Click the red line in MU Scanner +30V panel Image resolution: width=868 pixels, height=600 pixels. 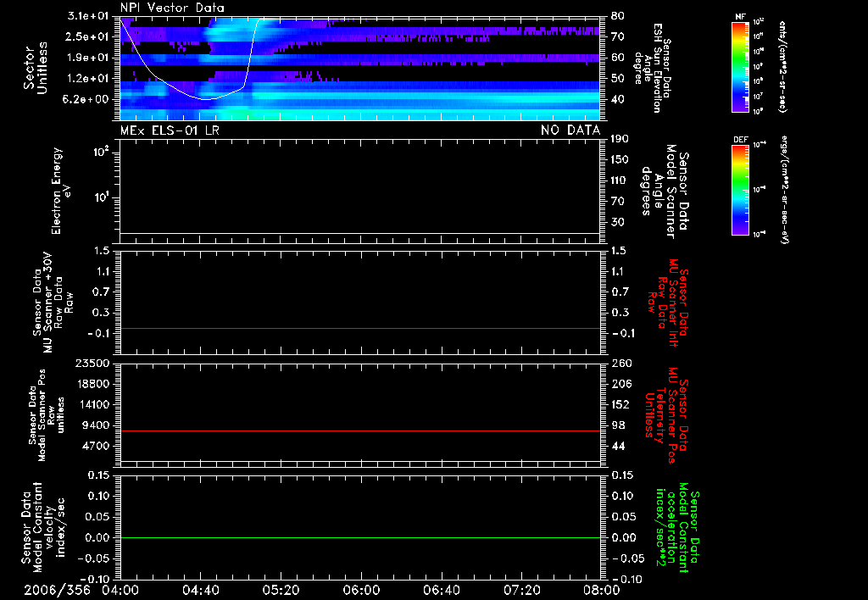point(360,329)
